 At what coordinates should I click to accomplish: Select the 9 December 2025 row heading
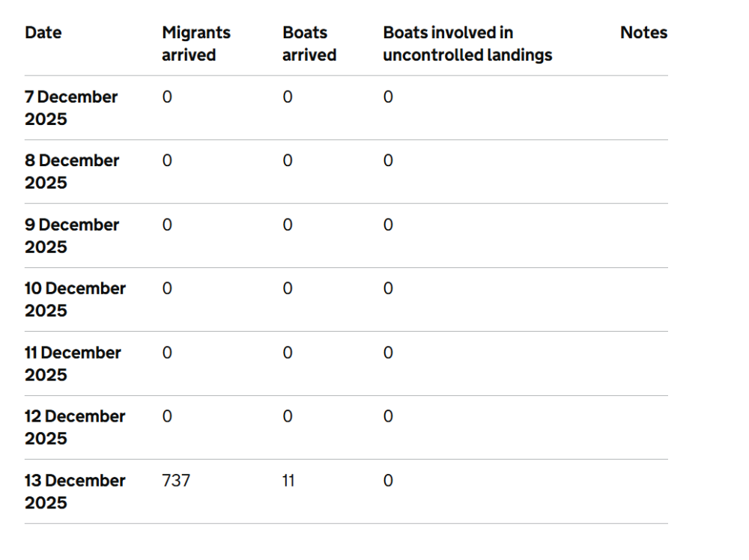[x=72, y=236]
